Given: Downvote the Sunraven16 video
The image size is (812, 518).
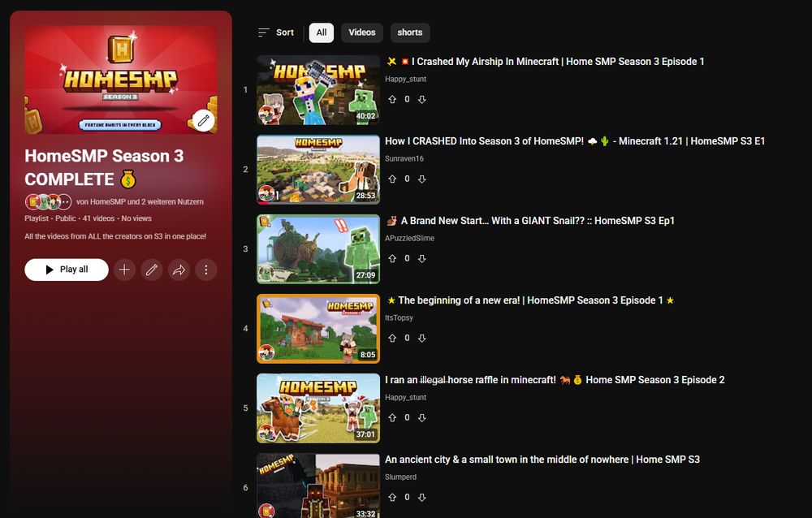Looking at the screenshot, I should click(x=422, y=179).
